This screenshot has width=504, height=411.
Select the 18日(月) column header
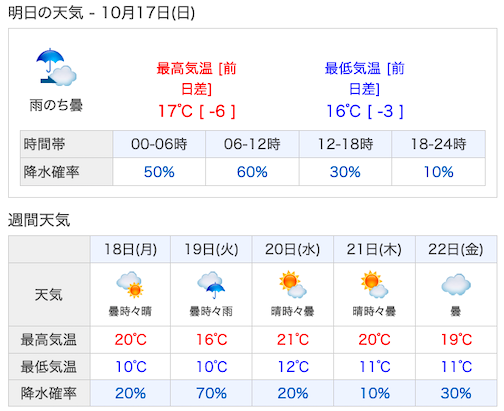130,249
